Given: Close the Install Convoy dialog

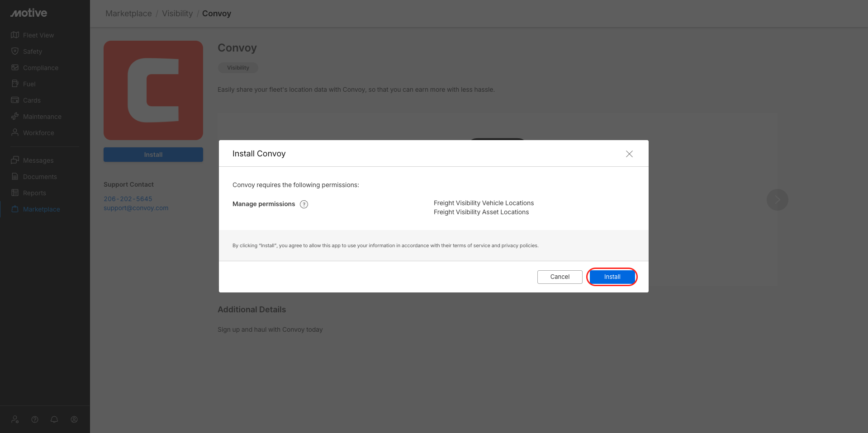Looking at the screenshot, I should (x=629, y=154).
